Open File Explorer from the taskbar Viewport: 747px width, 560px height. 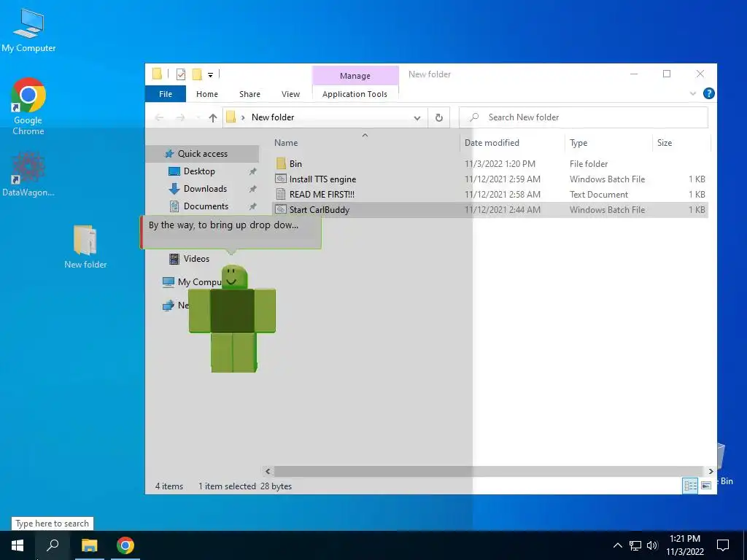(89, 545)
